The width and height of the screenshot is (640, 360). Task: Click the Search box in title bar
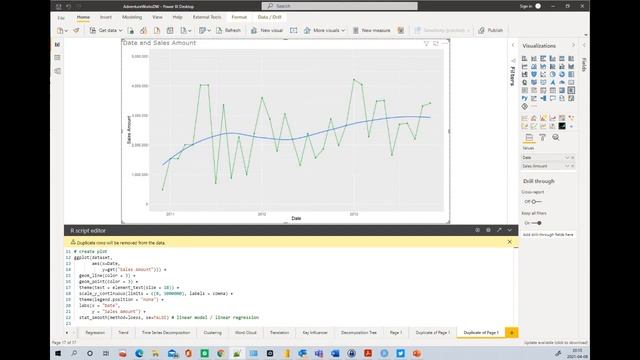click(340, 6)
